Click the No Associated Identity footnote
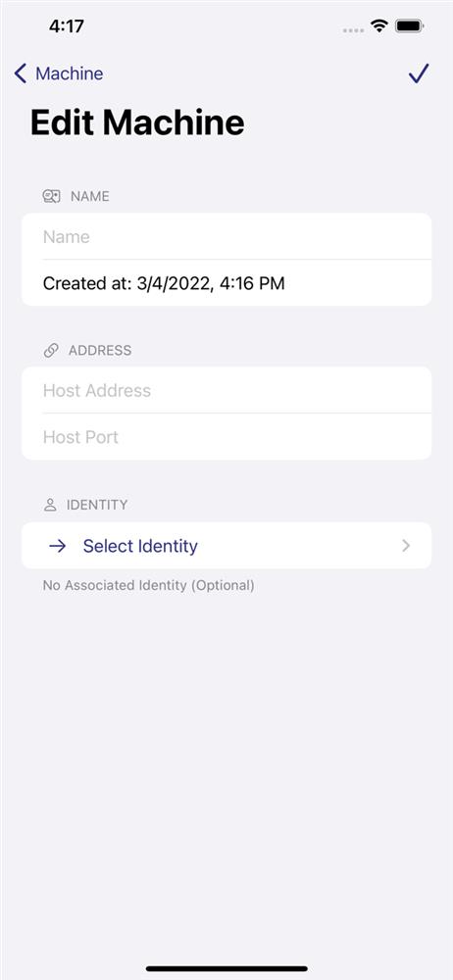453x980 pixels. [148, 586]
